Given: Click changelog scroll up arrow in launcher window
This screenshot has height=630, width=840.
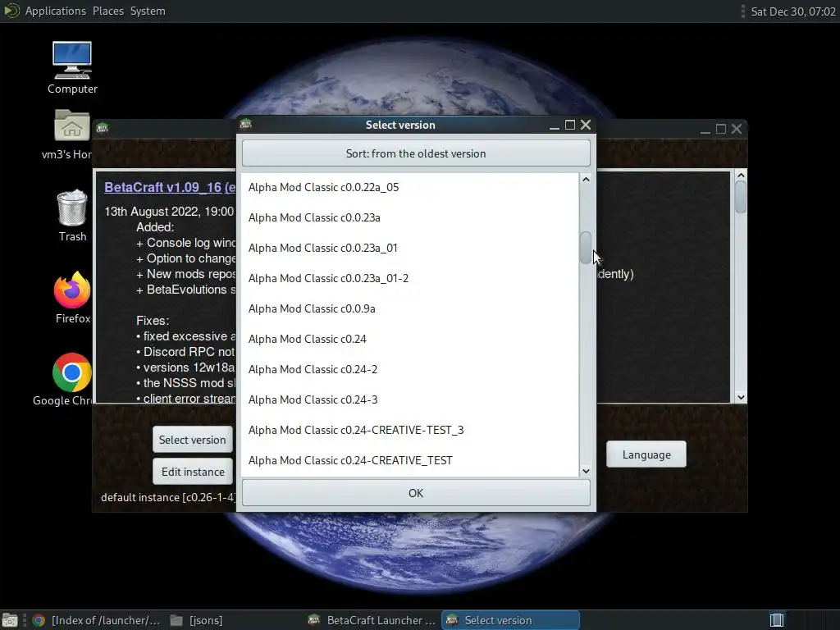Looking at the screenshot, I should coord(741,176).
